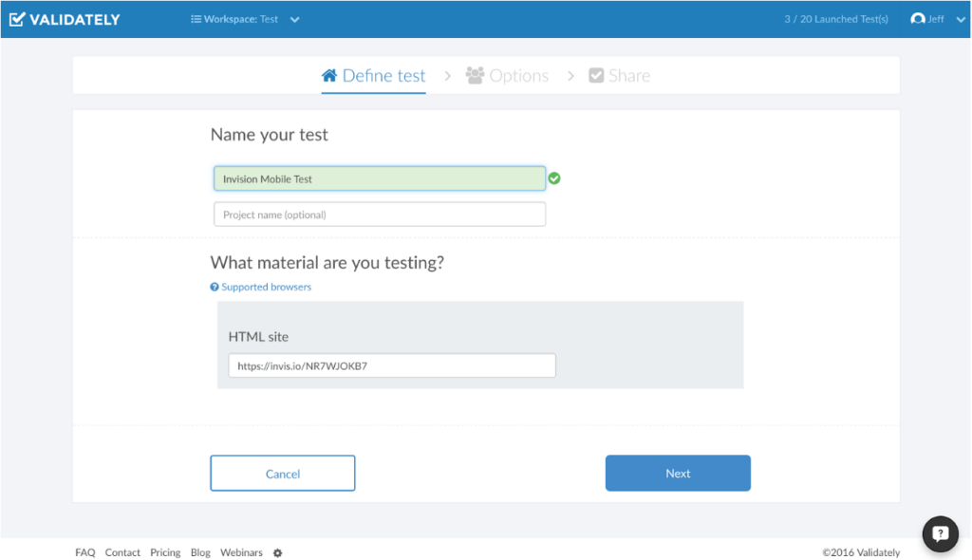Viewport: 972px width, 560px height.
Task: Click the Cancel button
Action: tap(283, 474)
